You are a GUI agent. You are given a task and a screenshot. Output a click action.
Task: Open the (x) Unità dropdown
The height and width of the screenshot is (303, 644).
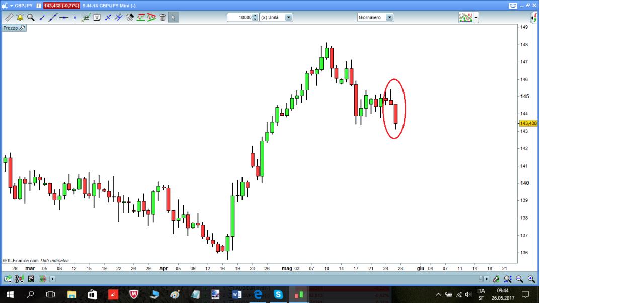click(289, 17)
